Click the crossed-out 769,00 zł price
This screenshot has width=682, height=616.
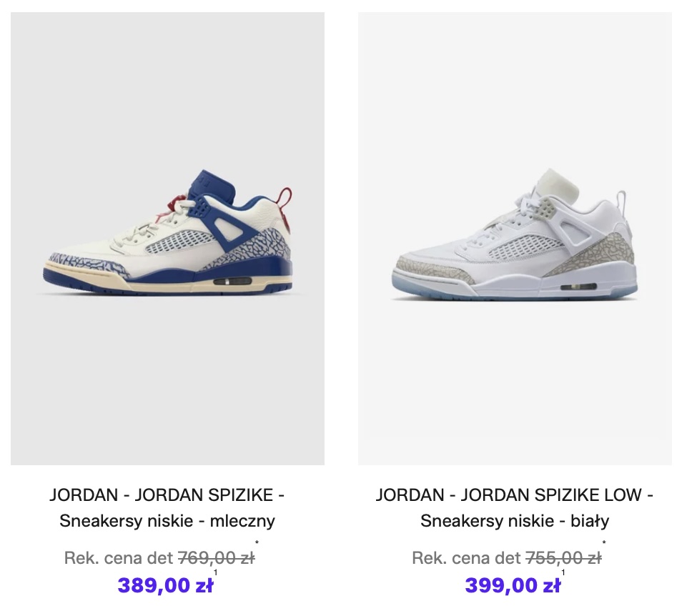pyautogui.click(x=217, y=557)
